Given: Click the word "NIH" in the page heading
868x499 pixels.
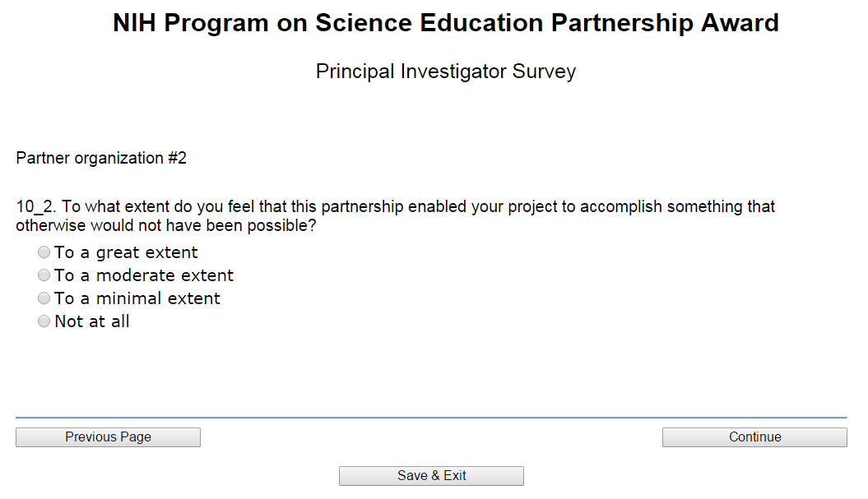Looking at the screenshot, I should 134,24.
